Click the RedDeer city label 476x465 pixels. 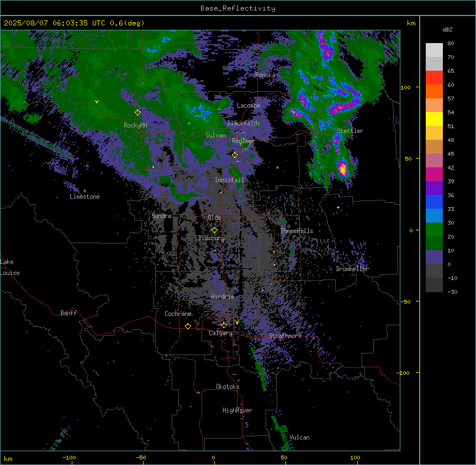[243, 141]
